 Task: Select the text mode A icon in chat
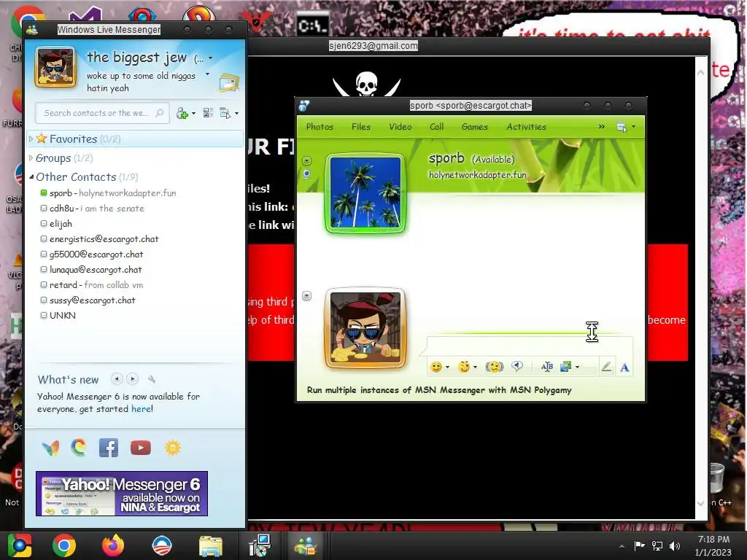(x=624, y=367)
